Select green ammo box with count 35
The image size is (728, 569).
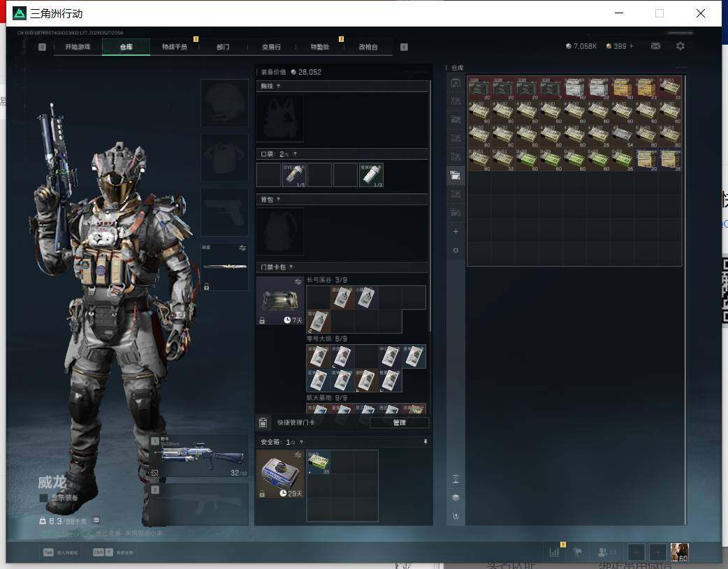623,160
